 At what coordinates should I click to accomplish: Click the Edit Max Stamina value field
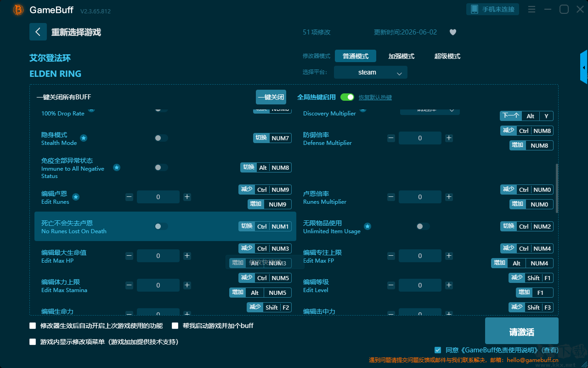(158, 285)
